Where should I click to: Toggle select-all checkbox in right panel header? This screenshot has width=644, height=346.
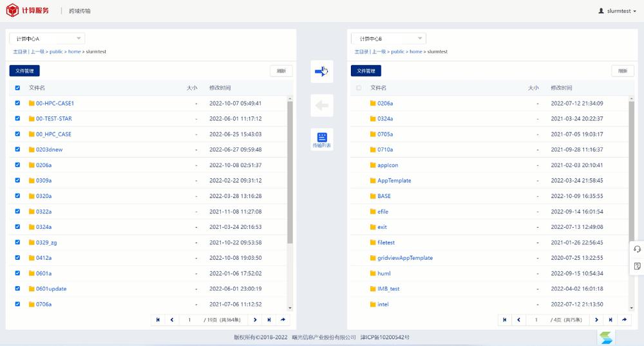pos(359,87)
